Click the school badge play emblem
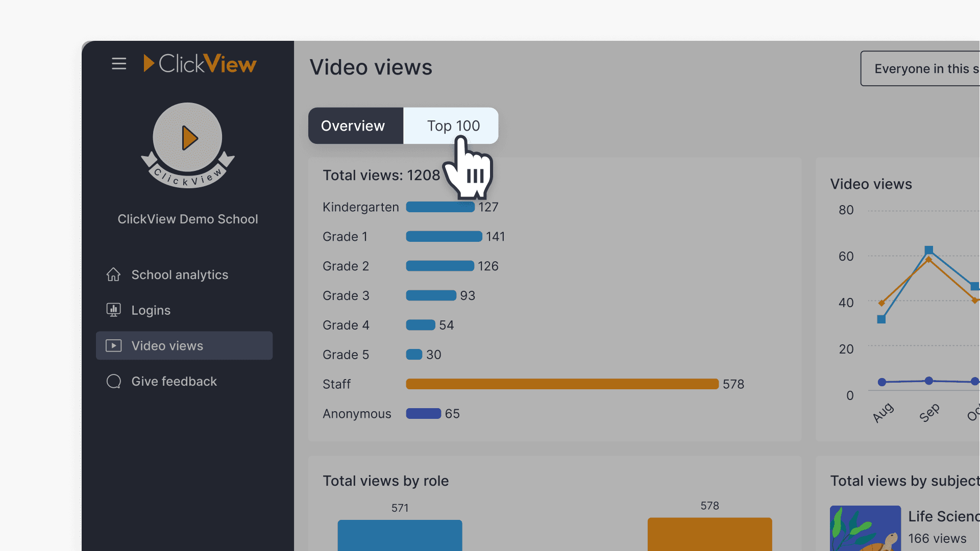980x551 pixels. point(188,139)
